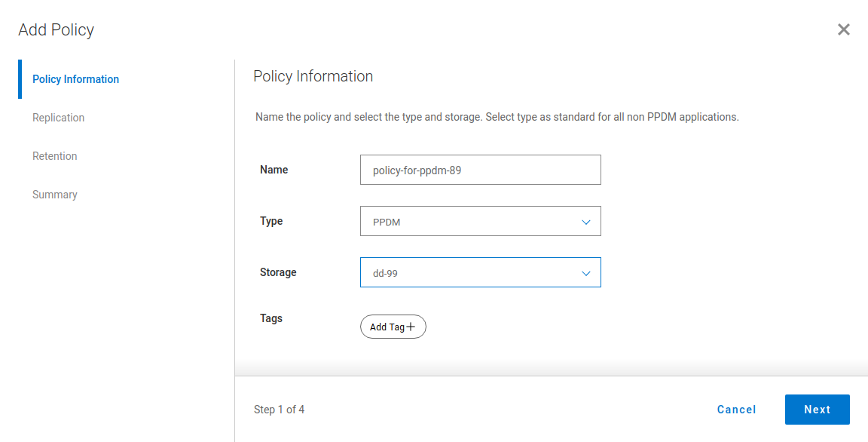Click the Tags field label

(271, 318)
